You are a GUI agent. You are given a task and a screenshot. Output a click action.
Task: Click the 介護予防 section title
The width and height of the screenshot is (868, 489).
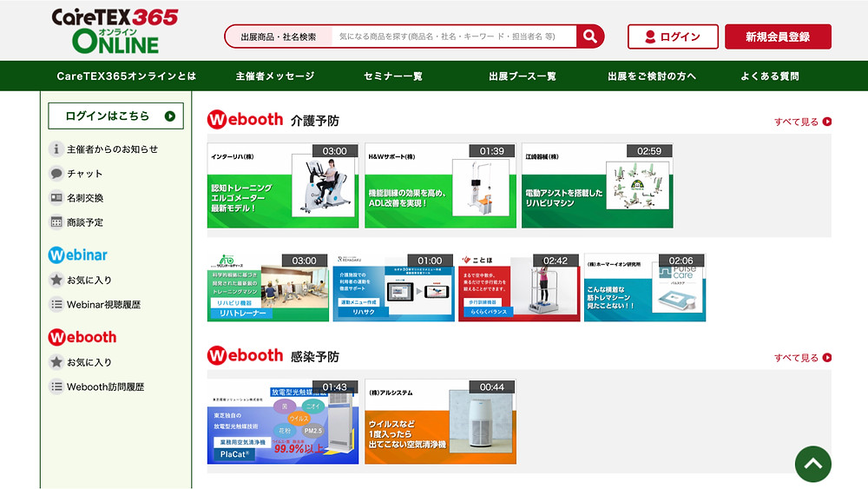pyautogui.click(x=314, y=121)
